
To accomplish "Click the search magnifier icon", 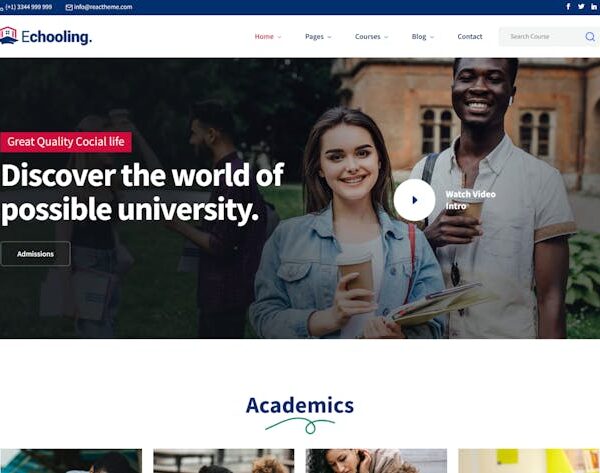I will coord(590,37).
